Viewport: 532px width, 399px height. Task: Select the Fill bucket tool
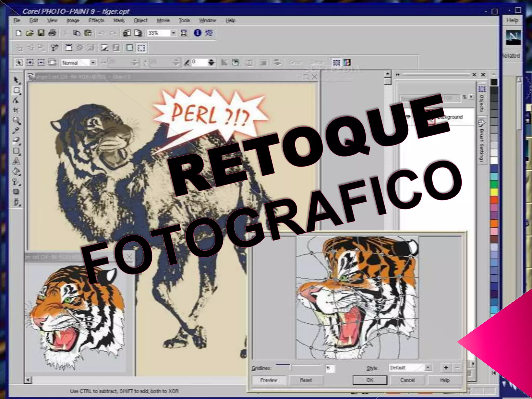16,171
